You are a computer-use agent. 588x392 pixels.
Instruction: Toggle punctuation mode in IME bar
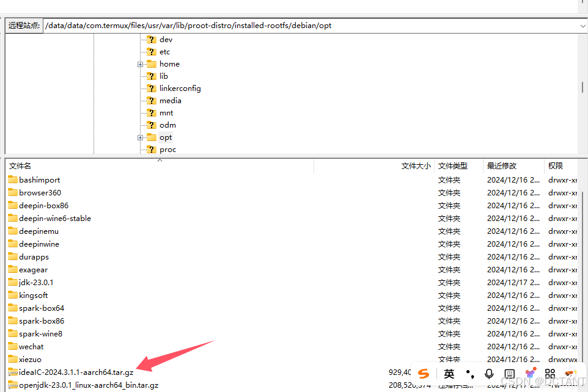point(470,374)
